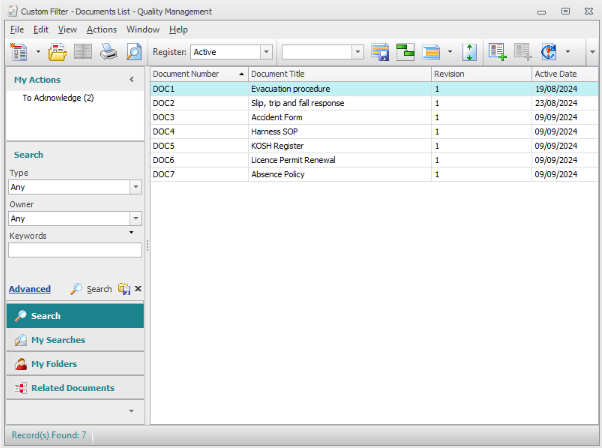Open the My Folders pane

75,364
